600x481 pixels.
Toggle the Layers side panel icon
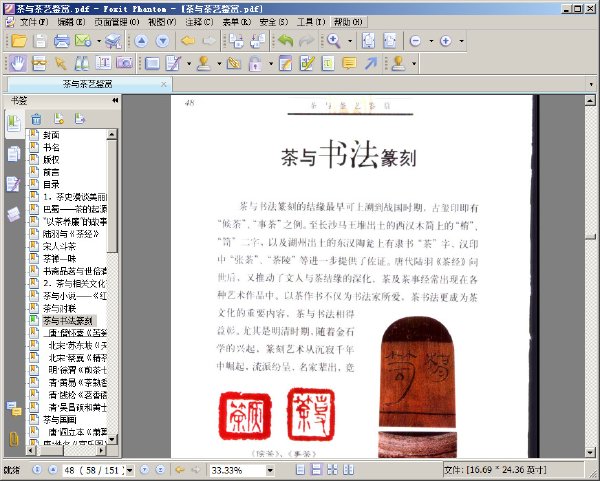[x=13, y=214]
